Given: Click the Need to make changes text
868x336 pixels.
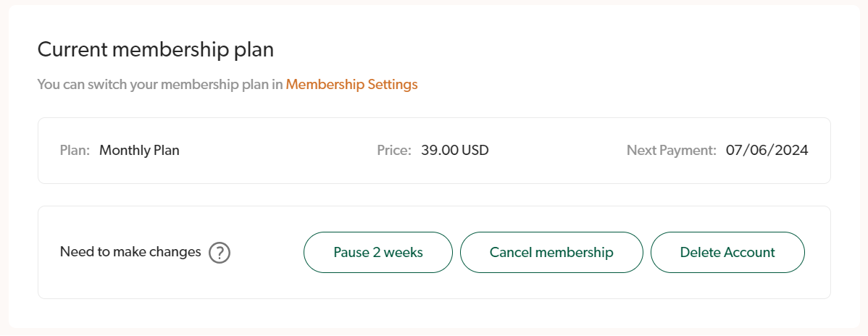Looking at the screenshot, I should tap(130, 252).
